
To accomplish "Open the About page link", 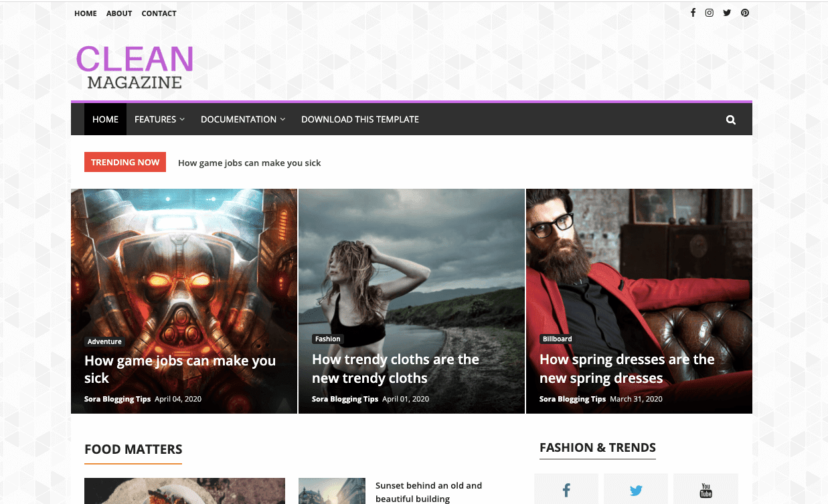I will (119, 13).
